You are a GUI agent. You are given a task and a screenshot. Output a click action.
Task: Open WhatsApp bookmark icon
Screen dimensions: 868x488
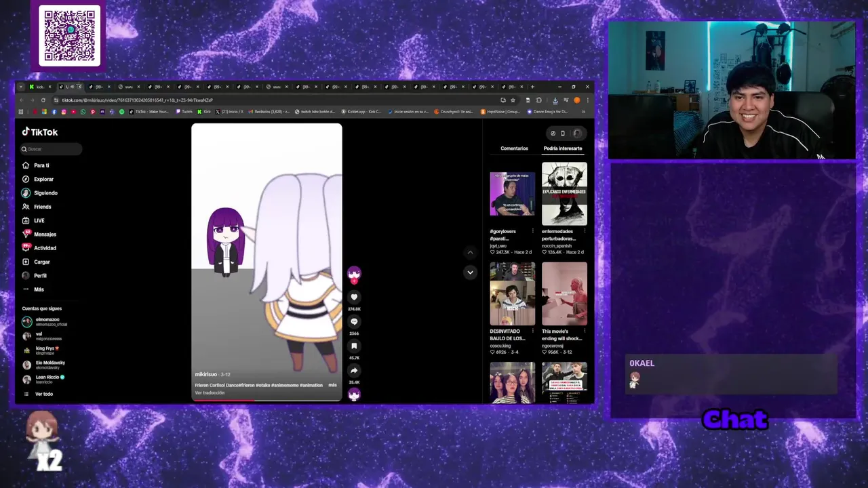click(83, 111)
